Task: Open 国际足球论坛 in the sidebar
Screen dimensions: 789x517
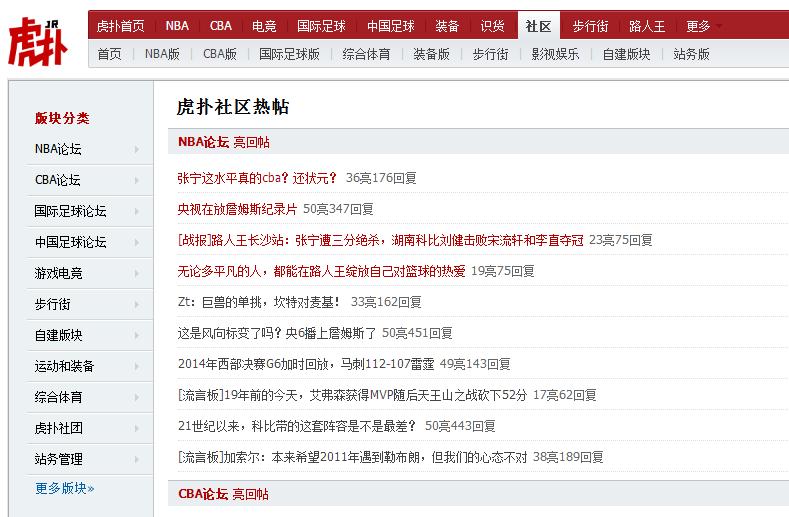Action: [70, 211]
